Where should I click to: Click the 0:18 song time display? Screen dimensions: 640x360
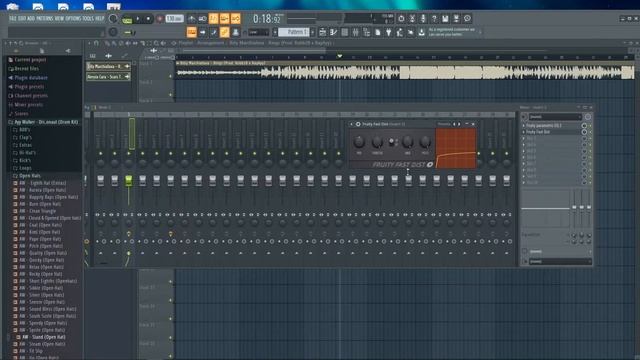click(267, 19)
